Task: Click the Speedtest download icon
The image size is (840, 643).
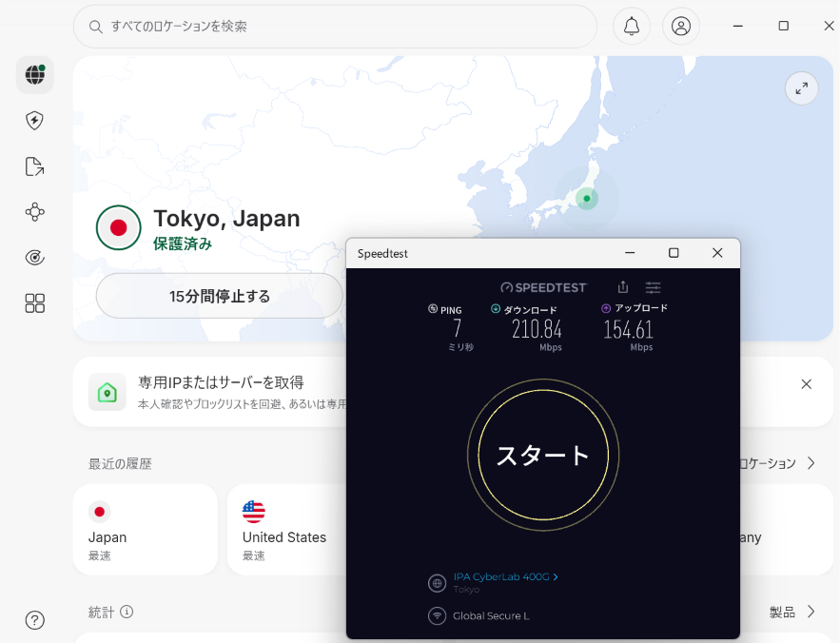Action: pos(496,308)
